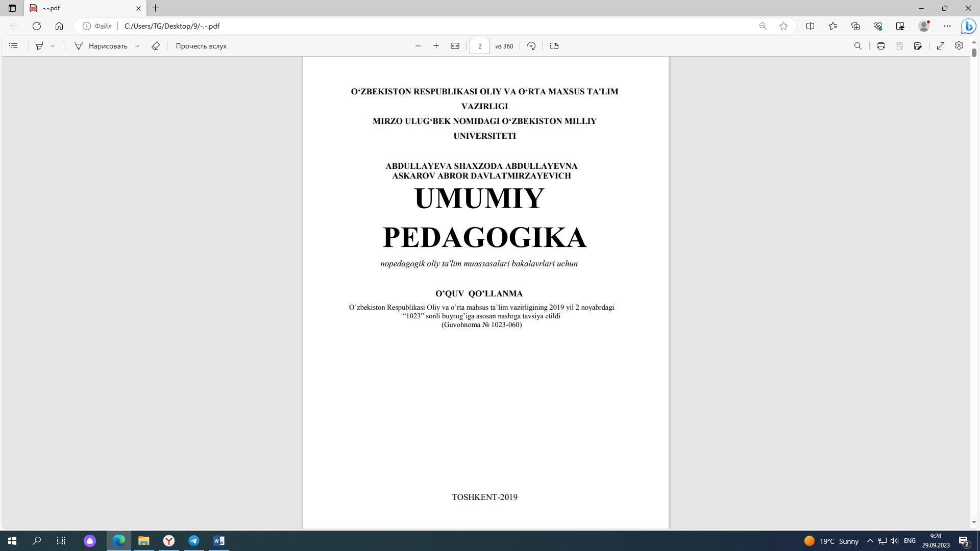Zoom out with the minus button

tap(418, 46)
